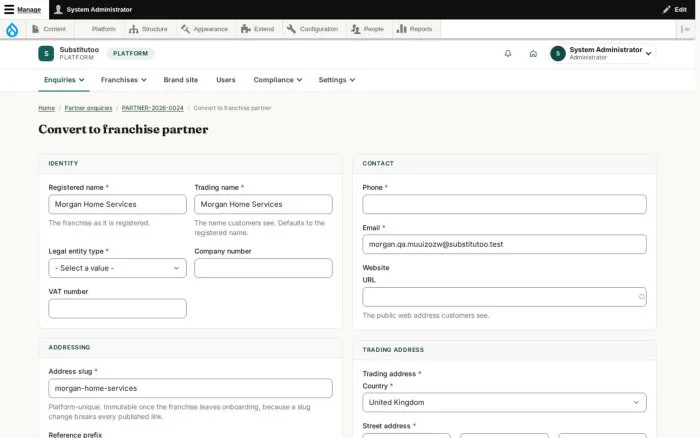Click the Company number field
Screen dimensions: 700x438
pyautogui.click(x=263, y=268)
